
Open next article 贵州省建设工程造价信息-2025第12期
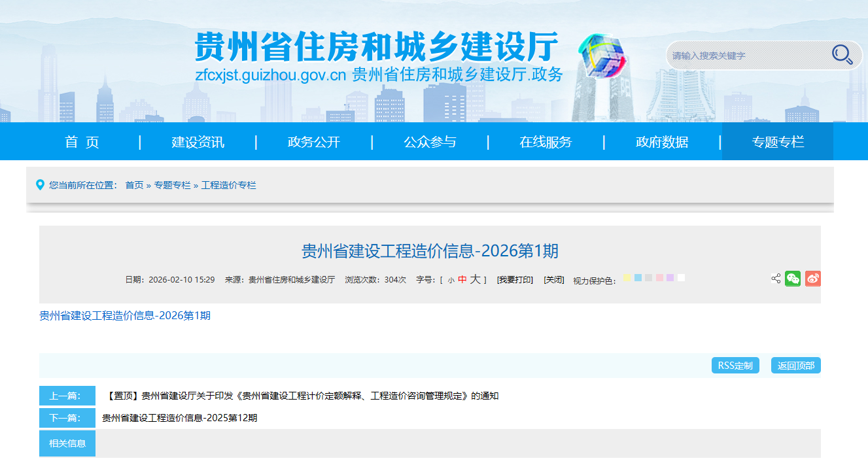click(x=180, y=418)
